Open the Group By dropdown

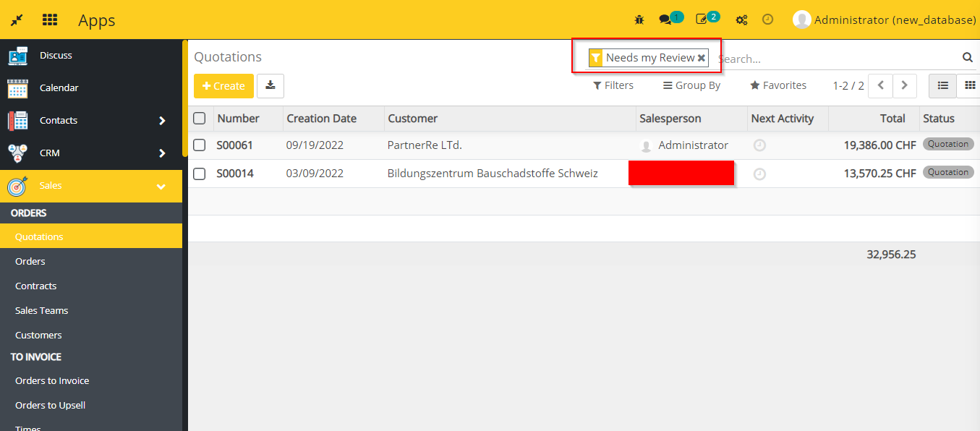click(x=691, y=85)
